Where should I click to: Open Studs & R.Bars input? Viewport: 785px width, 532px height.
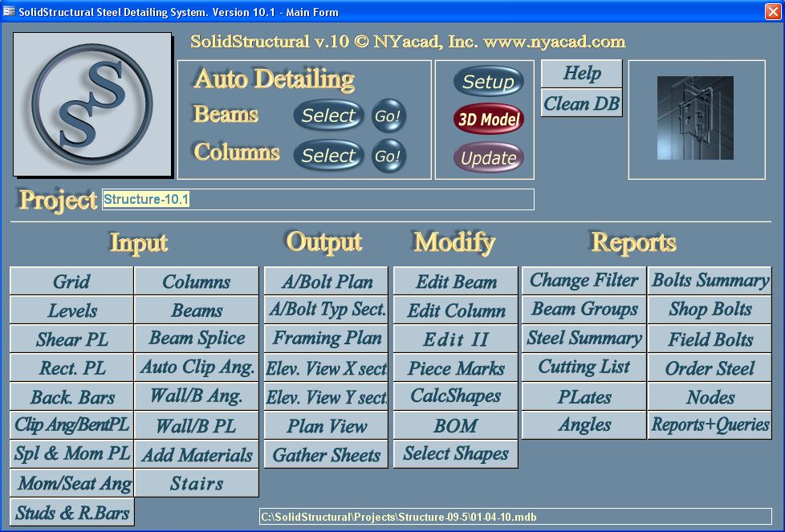(x=71, y=512)
